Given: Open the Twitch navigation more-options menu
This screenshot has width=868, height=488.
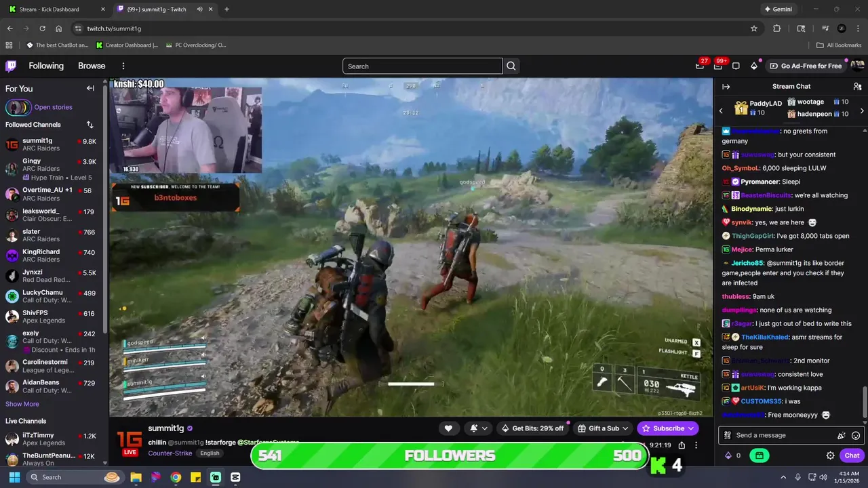Looking at the screenshot, I should tap(123, 66).
